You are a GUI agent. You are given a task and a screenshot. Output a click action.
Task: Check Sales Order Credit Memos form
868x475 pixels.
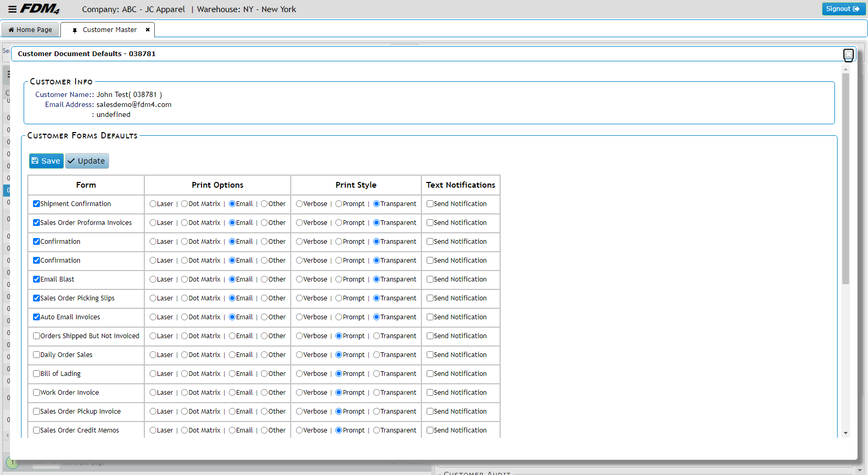coord(36,430)
